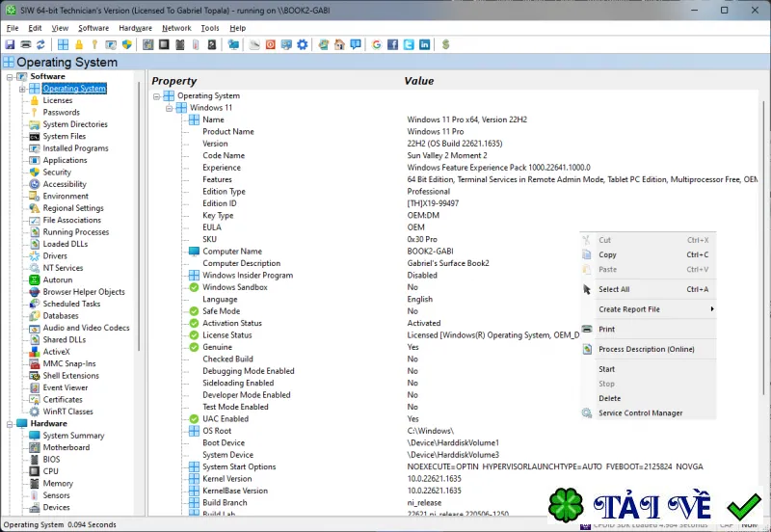Collapse the Hardware tree node
The image size is (771, 532).
10,424
